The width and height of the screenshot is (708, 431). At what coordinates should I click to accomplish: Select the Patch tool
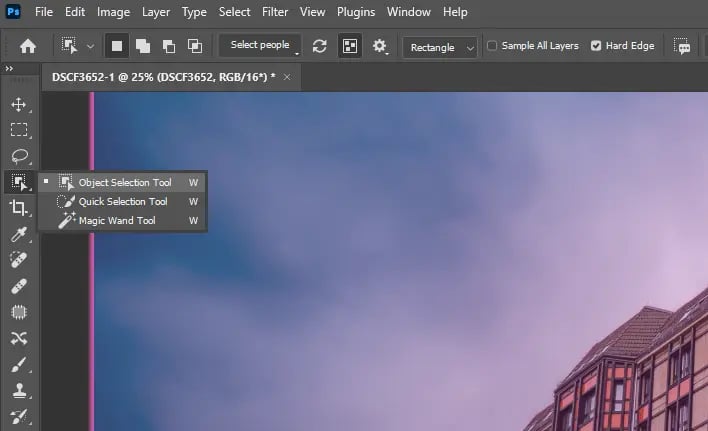point(19,312)
